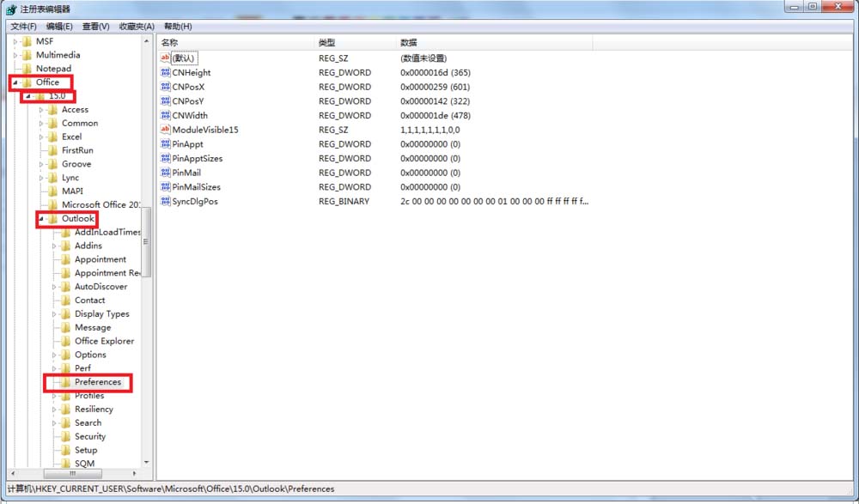Screen dimensions: 859x504
Task: Open the 收藏夹(A) menu
Action: [x=137, y=27]
